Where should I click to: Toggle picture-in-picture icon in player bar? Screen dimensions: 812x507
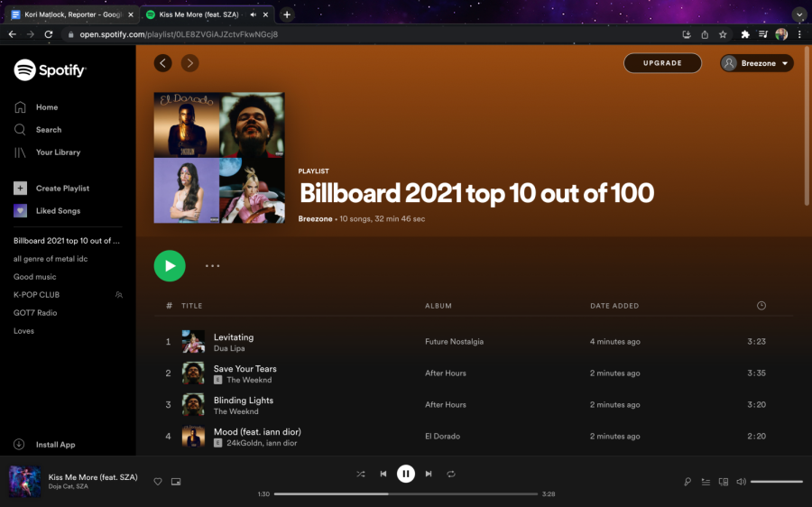tap(176, 482)
